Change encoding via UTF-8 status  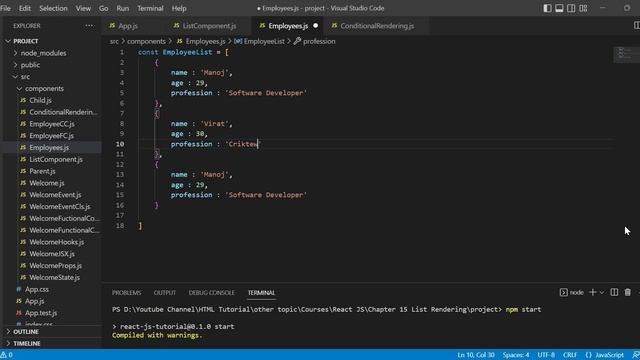(546, 355)
